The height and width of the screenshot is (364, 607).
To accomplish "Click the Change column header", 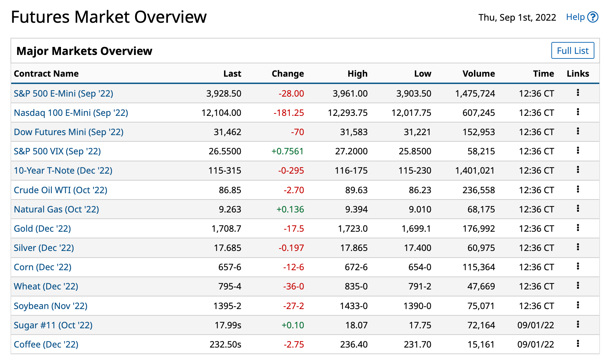I will 287,73.
